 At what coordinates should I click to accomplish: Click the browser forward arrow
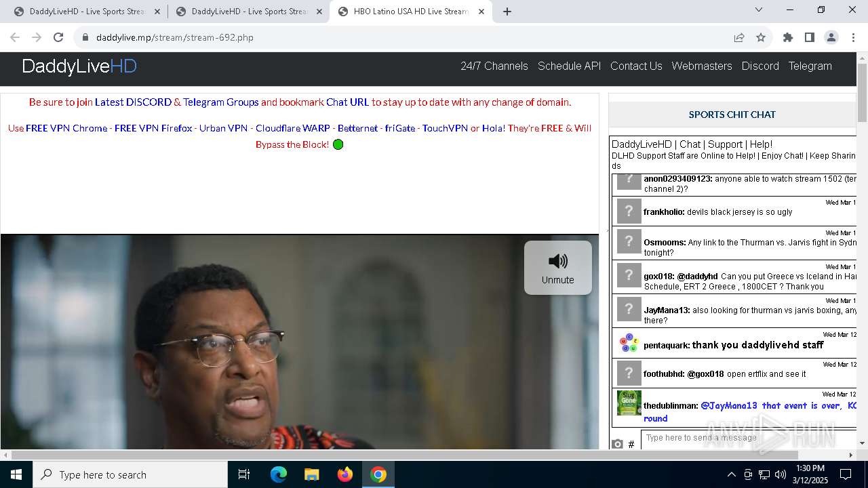coord(37,37)
